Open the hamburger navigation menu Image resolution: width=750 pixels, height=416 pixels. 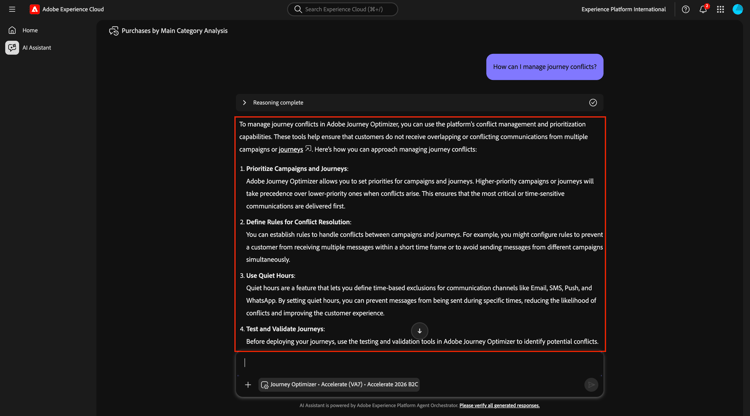tap(12, 9)
